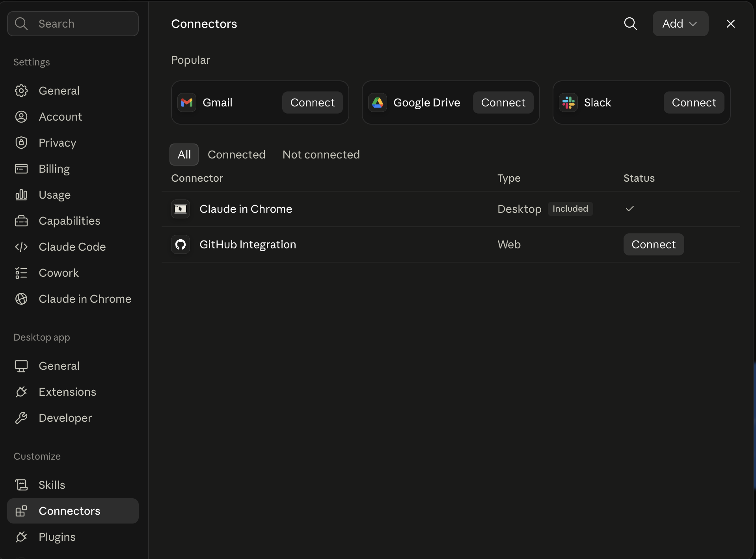Click the Claude in Chrome sidebar icon
Image resolution: width=756 pixels, height=559 pixels.
click(x=21, y=299)
